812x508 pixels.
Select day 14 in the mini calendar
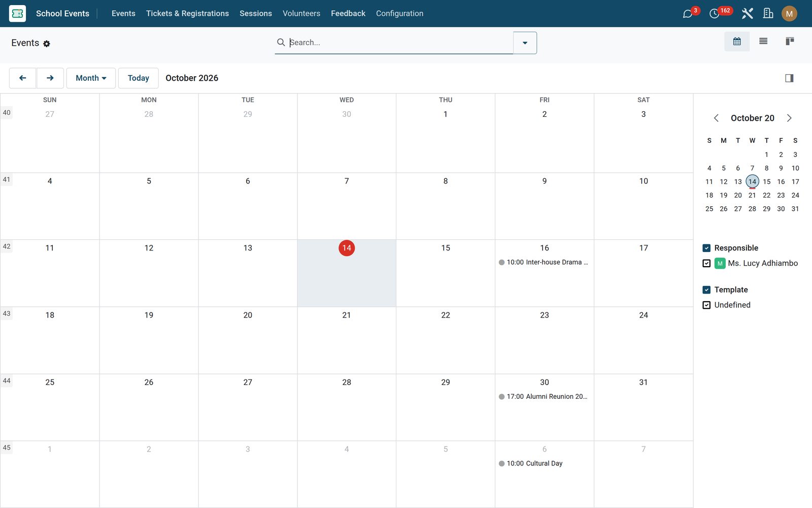click(752, 181)
